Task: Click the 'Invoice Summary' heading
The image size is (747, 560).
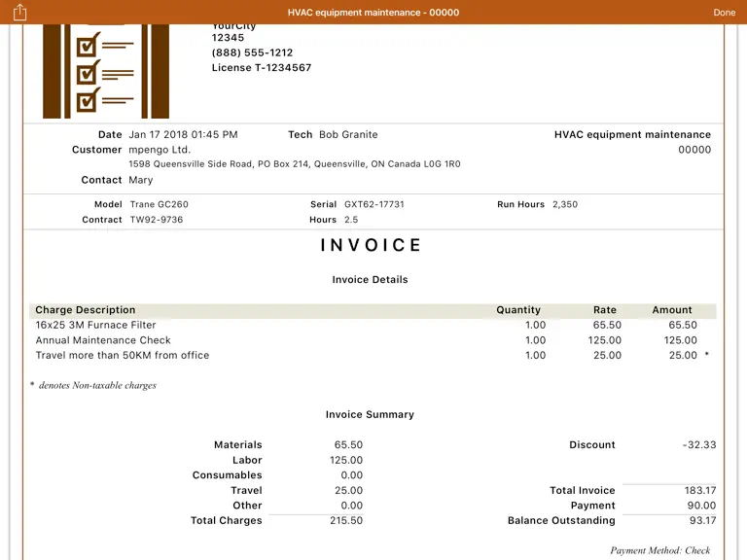Action: [x=370, y=414]
